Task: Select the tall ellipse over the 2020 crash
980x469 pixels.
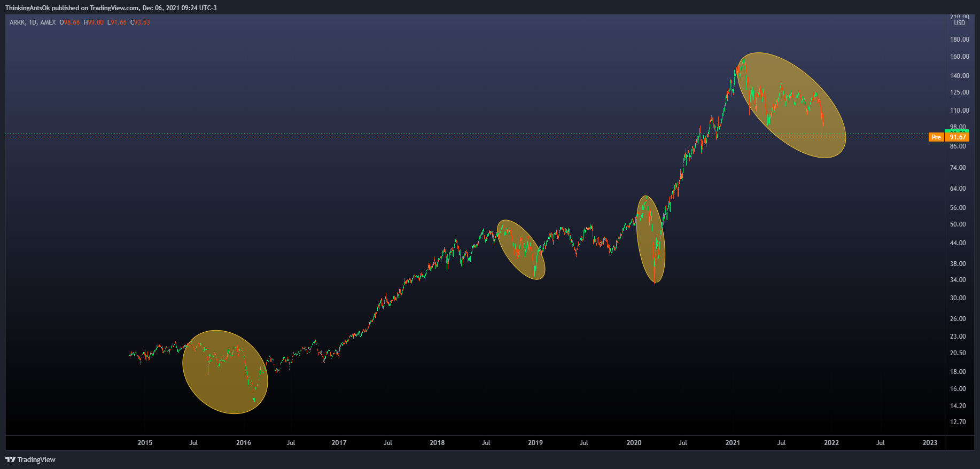Action: [x=651, y=239]
